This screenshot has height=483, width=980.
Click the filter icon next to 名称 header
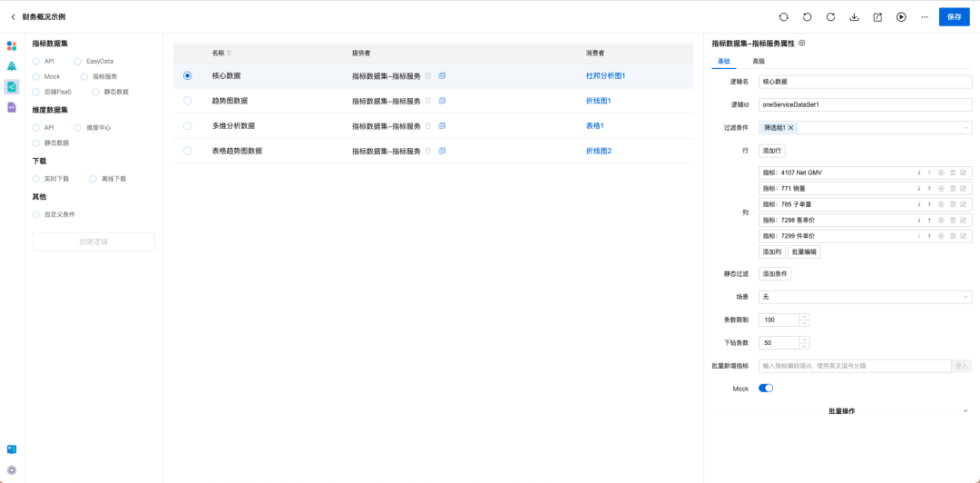click(229, 54)
